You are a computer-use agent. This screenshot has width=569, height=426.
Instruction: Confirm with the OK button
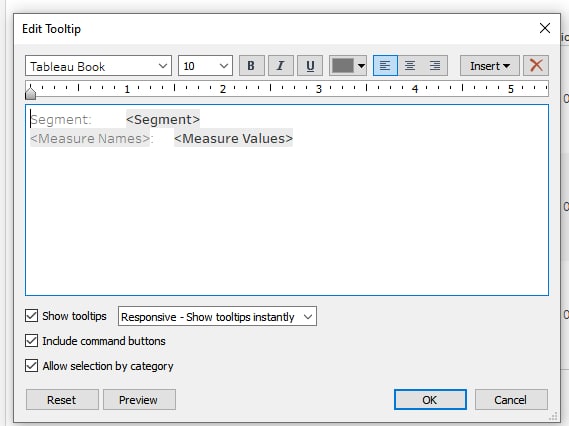coord(430,400)
